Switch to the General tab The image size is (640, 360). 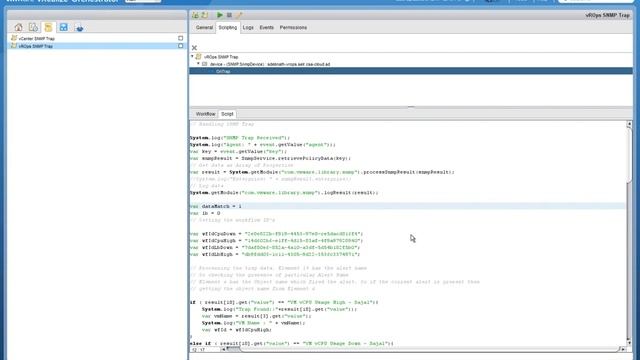point(204,27)
